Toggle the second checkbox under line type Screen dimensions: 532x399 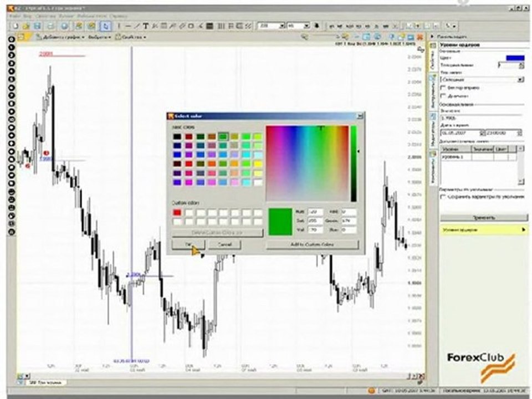click(x=443, y=96)
